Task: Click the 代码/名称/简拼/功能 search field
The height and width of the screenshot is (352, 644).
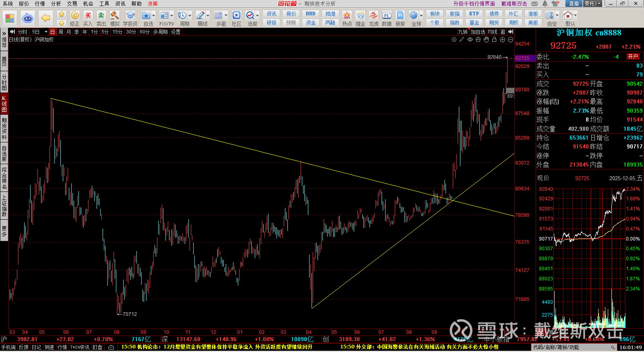Action: click(x=573, y=348)
